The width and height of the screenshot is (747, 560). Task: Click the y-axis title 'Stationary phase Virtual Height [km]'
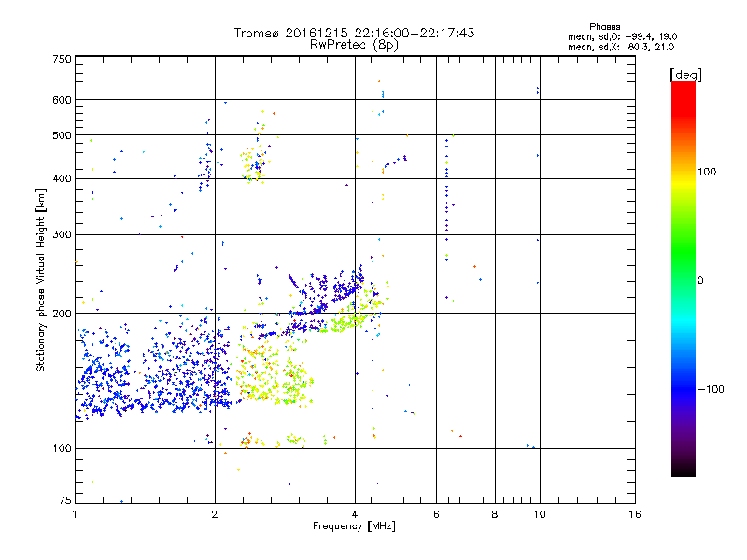click(41, 280)
